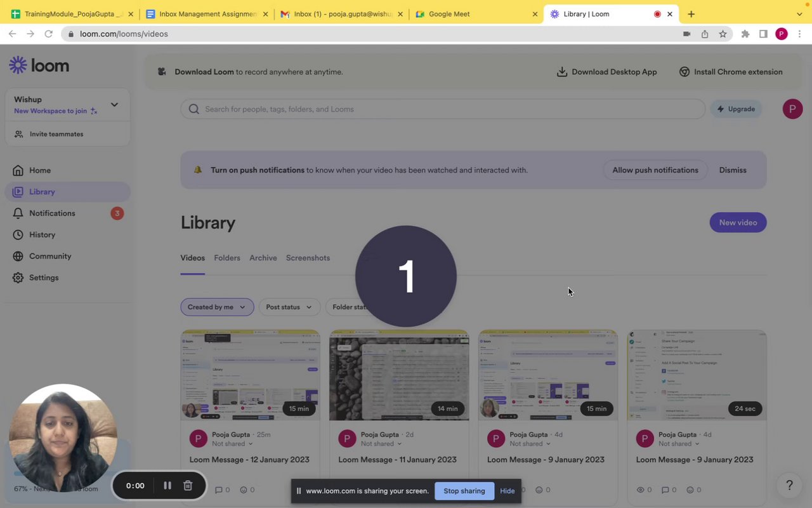Switch to the Archive tab
The height and width of the screenshot is (508, 812).
(263, 258)
